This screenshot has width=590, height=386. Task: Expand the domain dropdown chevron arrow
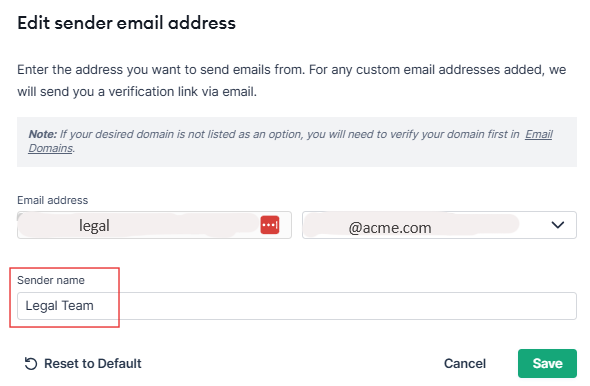(x=557, y=225)
